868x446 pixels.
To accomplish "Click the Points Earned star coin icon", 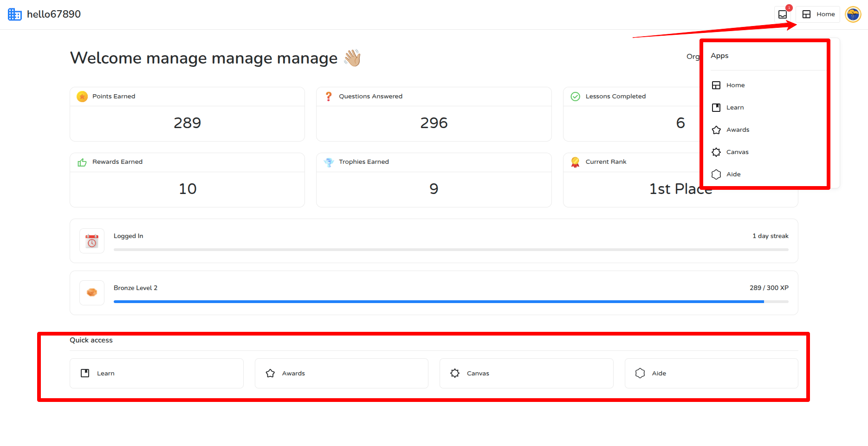I will (x=82, y=97).
